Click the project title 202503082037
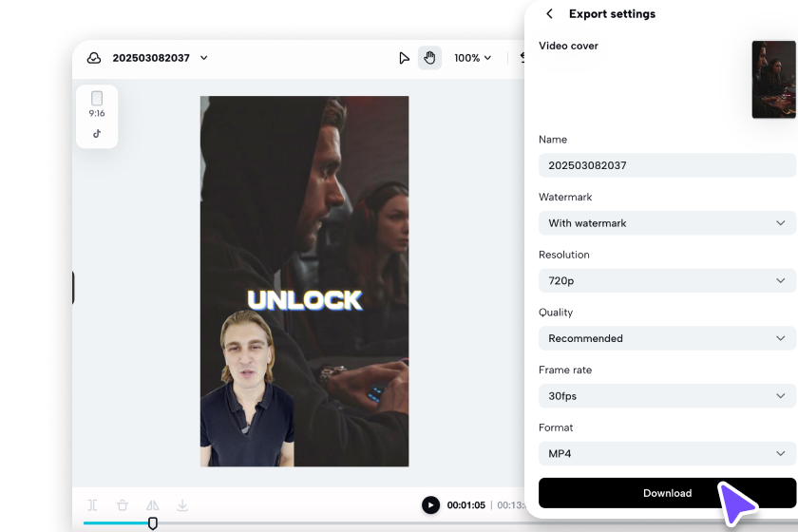The height and width of the screenshot is (532, 798). coord(151,58)
